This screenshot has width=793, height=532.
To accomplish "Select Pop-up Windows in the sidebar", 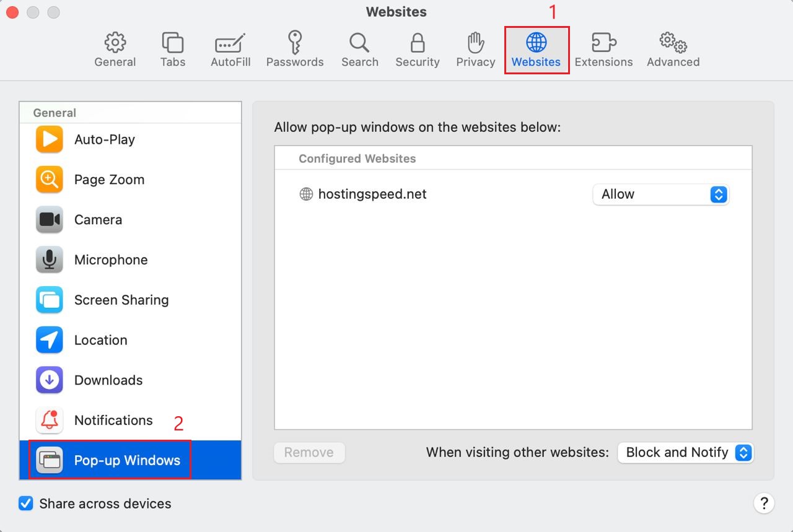I will click(126, 460).
